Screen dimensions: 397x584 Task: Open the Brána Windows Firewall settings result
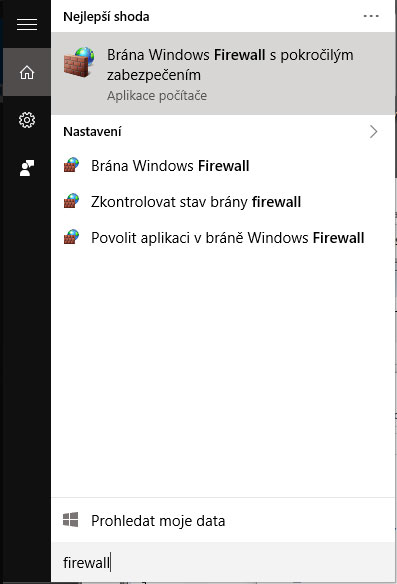click(223, 166)
